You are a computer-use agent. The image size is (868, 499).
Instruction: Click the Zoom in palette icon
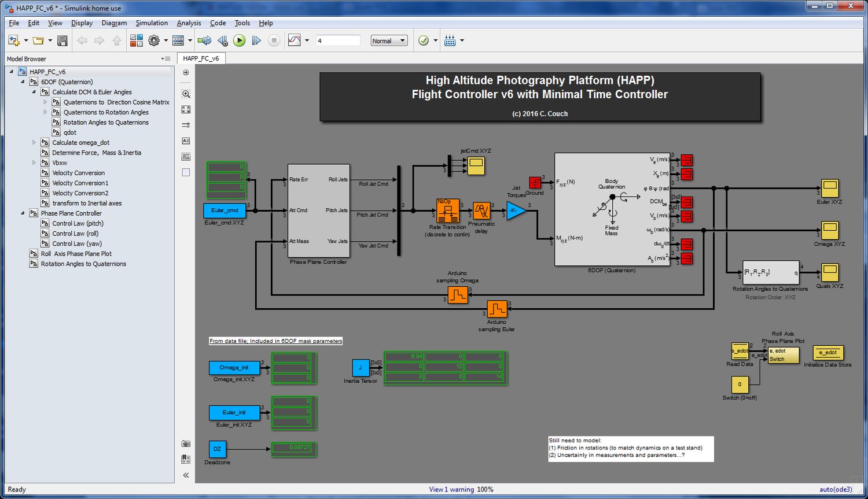click(x=186, y=94)
